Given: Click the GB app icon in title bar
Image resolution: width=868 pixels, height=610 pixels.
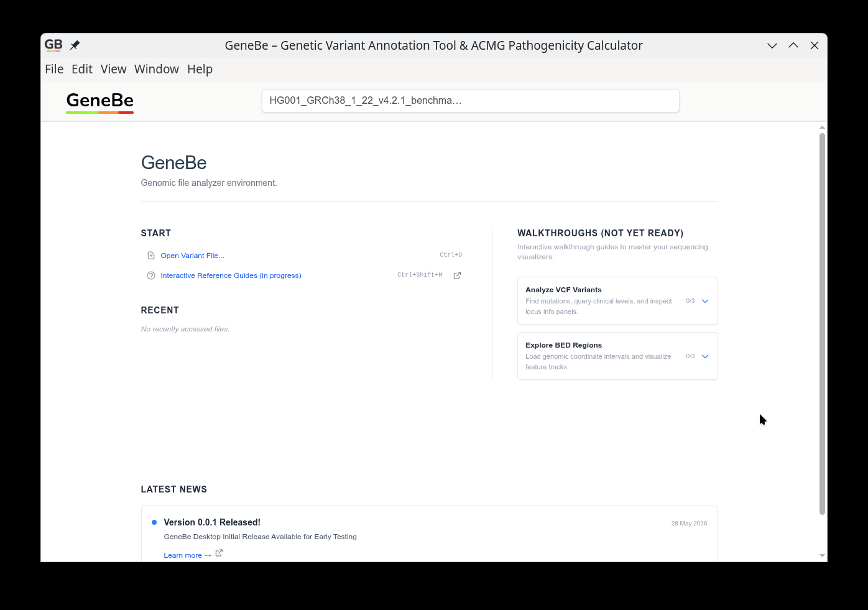Looking at the screenshot, I should click(x=53, y=45).
